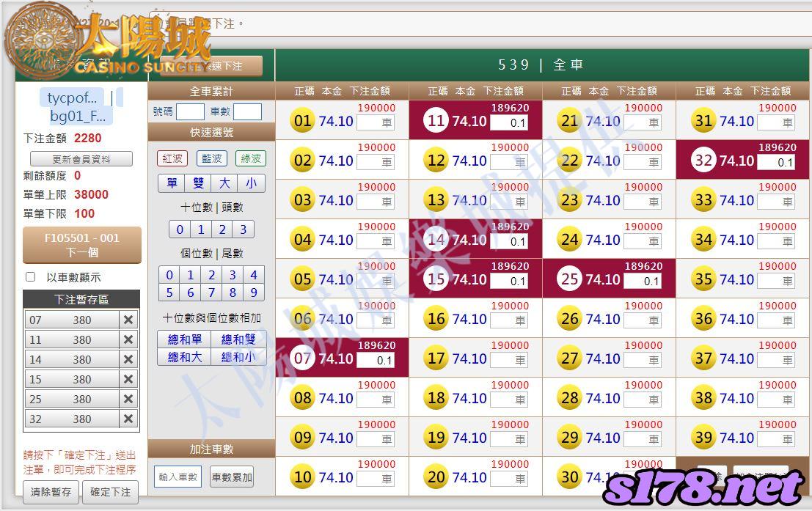Deselect highlighted white ball number 25
Viewport: 812px width, 511px height.
570,279
